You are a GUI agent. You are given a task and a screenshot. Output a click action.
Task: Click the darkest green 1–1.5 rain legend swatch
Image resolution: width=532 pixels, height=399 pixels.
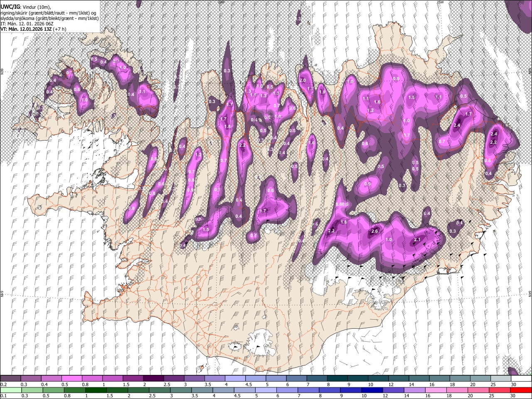96,390
